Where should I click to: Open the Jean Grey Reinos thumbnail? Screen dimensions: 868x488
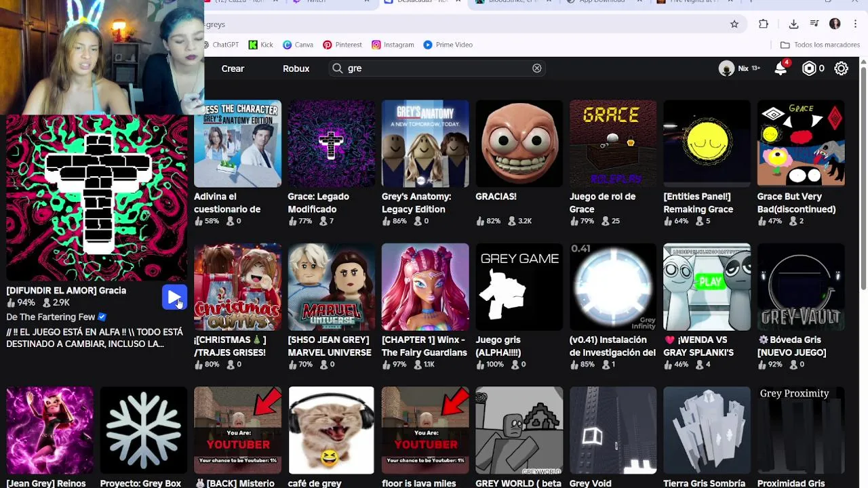point(50,430)
